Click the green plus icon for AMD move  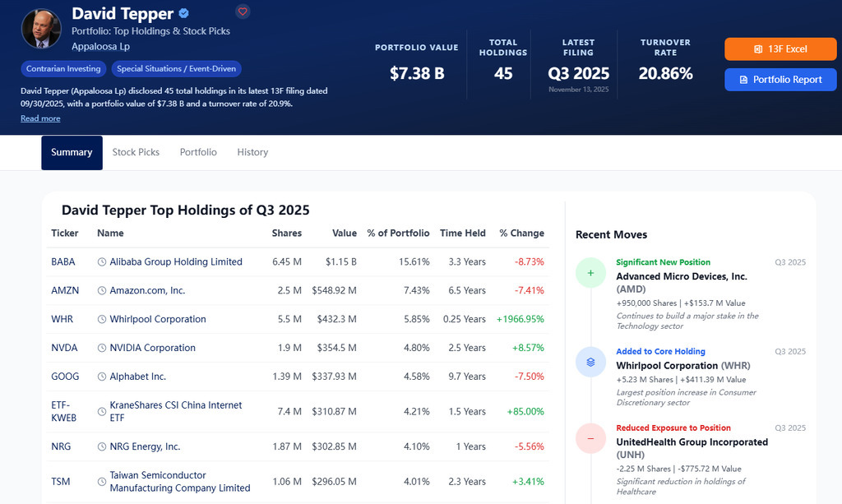[590, 273]
